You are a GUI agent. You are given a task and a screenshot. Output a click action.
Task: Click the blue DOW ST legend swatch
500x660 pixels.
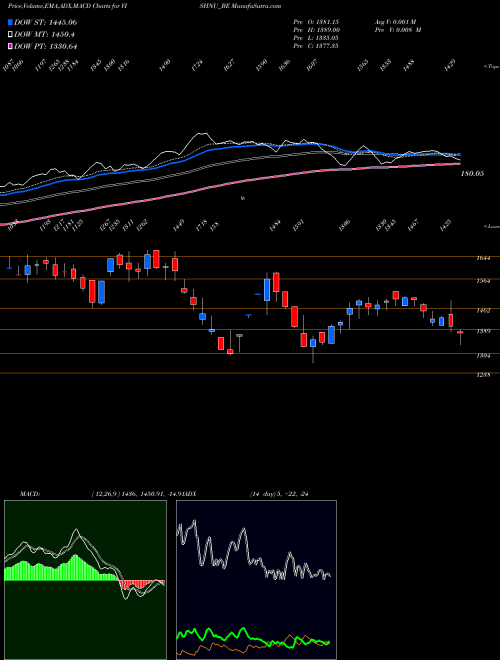click(11, 22)
